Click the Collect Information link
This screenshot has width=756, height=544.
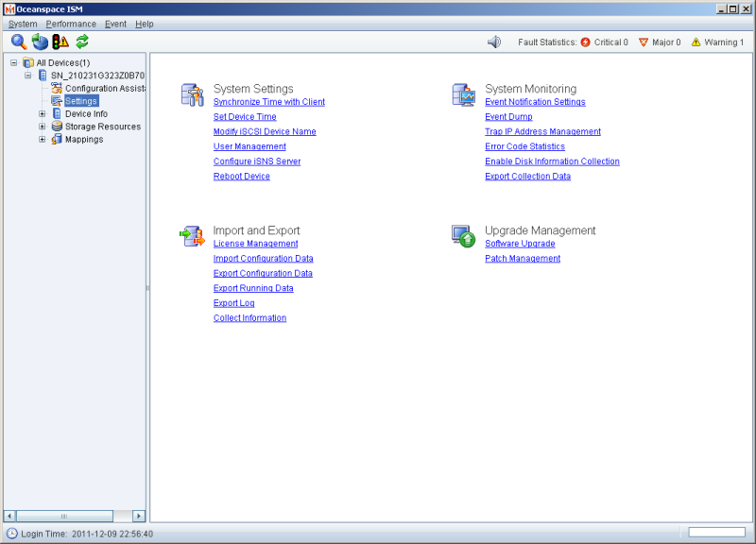[249, 318]
